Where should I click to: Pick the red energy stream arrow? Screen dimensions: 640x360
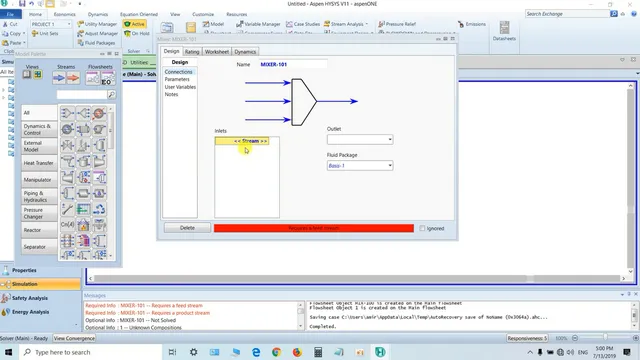pos(73,78)
